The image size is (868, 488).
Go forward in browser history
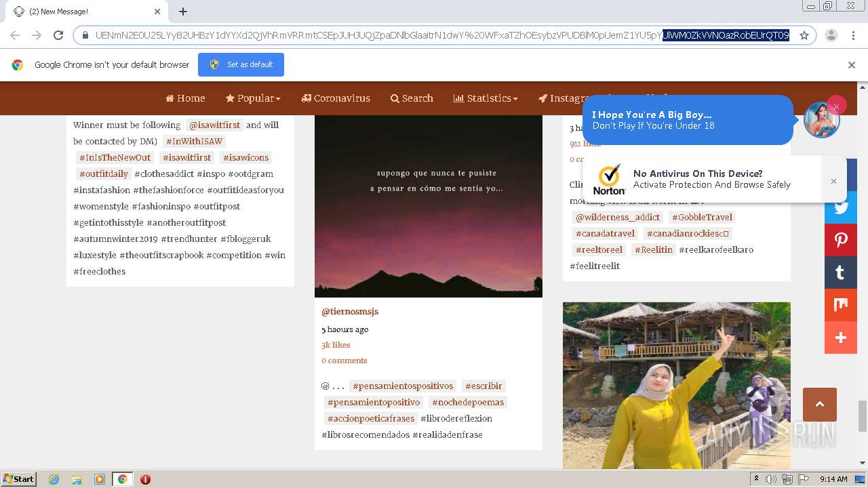pos(37,35)
